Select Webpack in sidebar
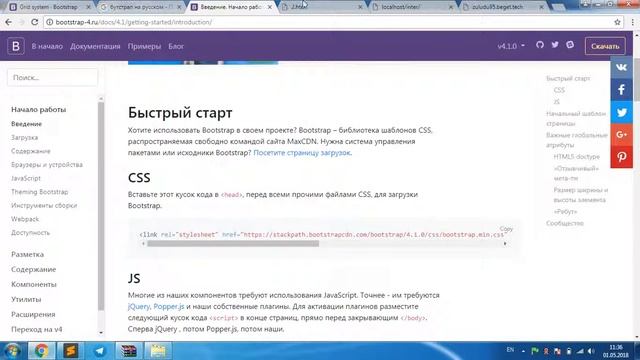 pyautogui.click(x=25, y=219)
